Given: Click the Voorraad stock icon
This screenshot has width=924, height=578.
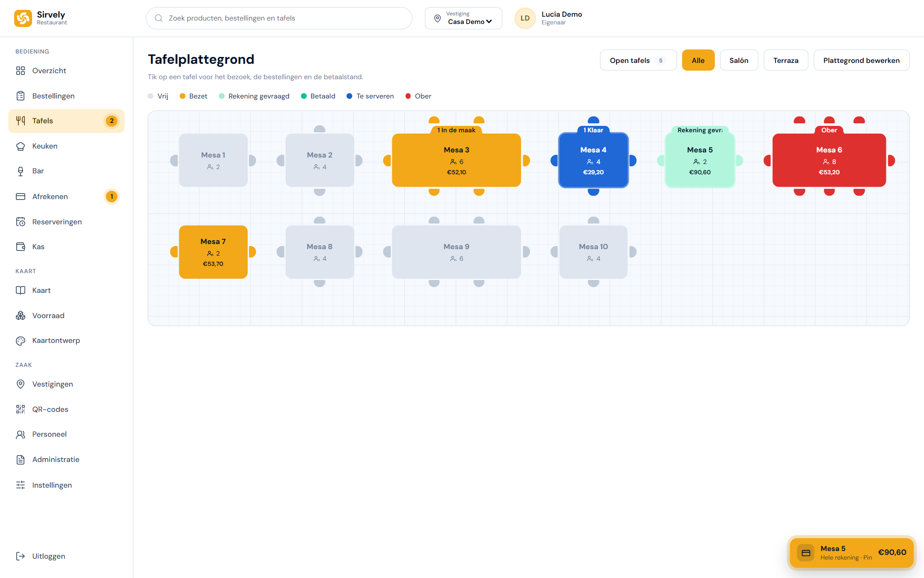Looking at the screenshot, I should tap(21, 316).
